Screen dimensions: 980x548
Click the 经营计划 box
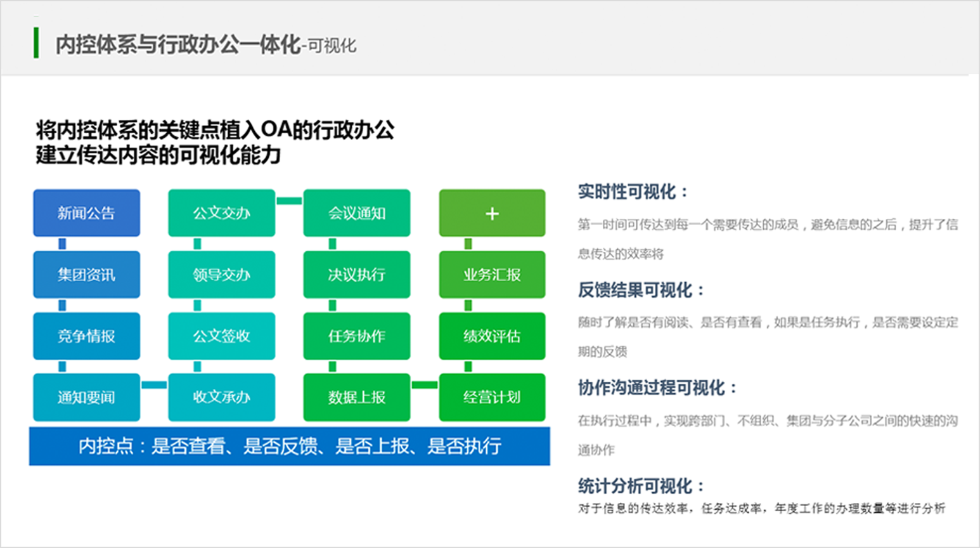click(492, 398)
